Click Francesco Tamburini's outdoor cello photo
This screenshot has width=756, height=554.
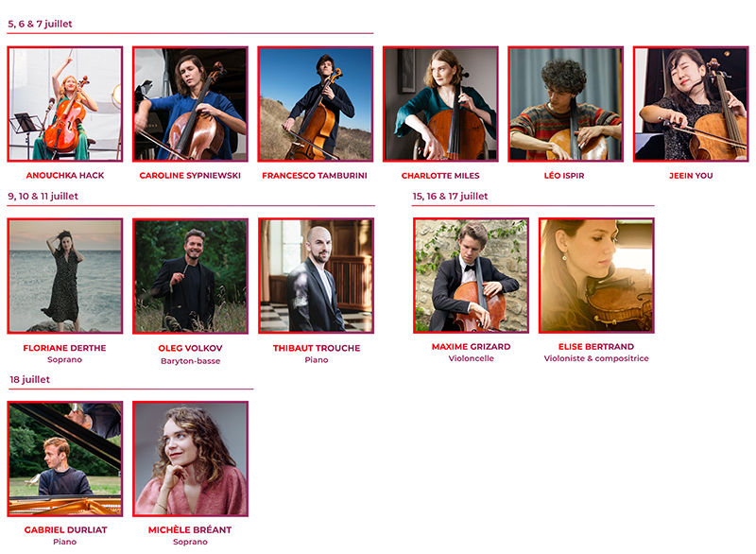click(316, 104)
